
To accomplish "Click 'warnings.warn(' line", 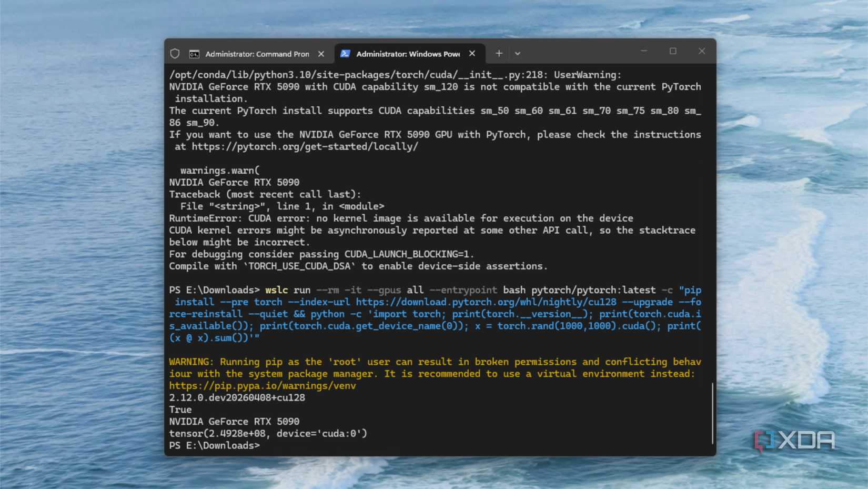I will [220, 171].
